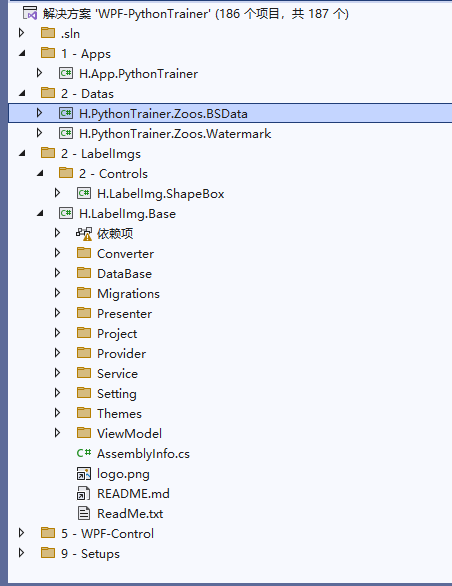Expand the Migrations folder
The width and height of the screenshot is (452, 586).
[57, 293]
